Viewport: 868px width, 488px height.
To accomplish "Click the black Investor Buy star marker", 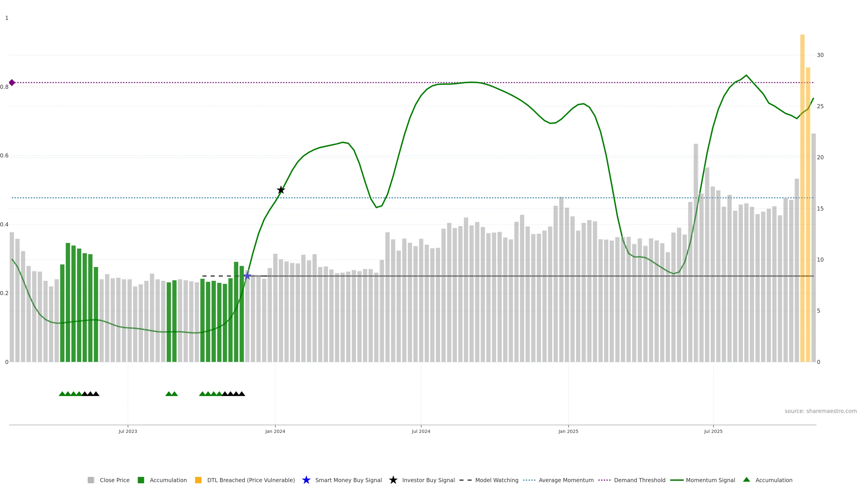I will [x=281, y=190].
